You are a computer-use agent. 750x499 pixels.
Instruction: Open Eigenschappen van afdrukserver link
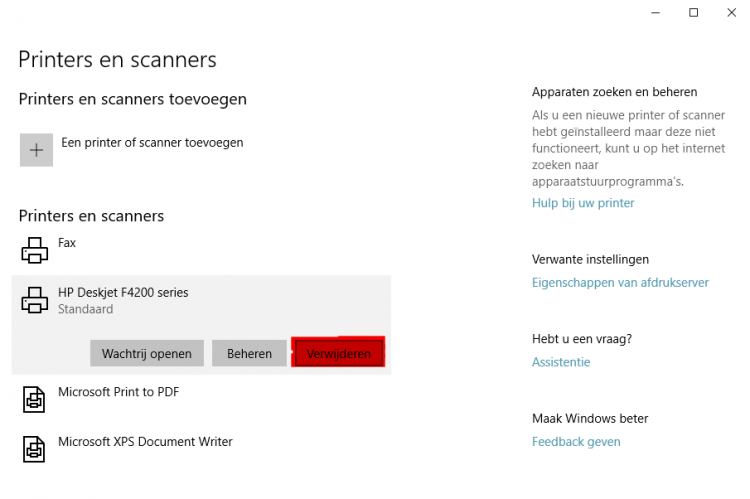620,283
